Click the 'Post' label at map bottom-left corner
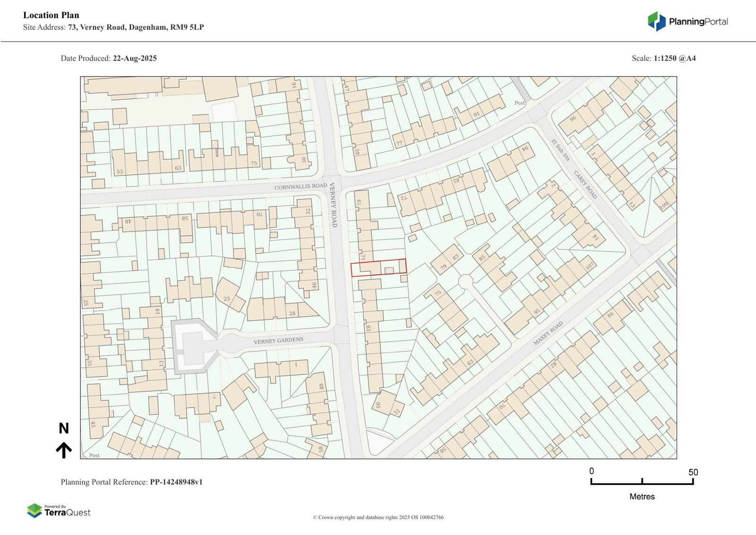756x535 pixels. pos(94,455)
